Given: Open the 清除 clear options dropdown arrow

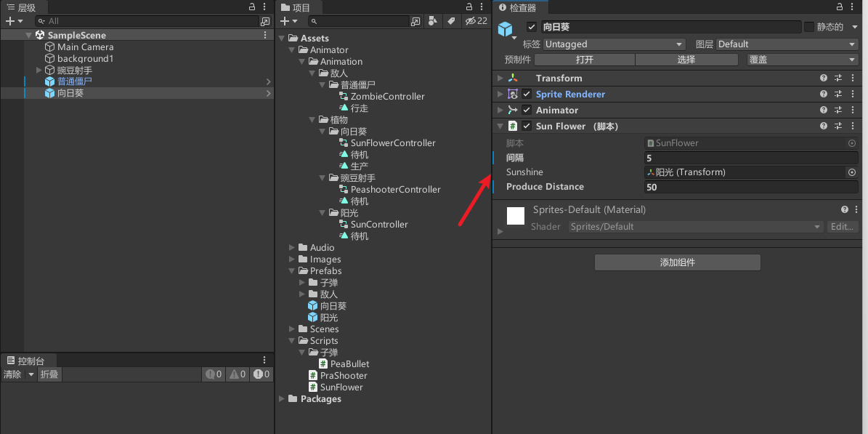Looking at the screenshot, I should pos(31,374).
